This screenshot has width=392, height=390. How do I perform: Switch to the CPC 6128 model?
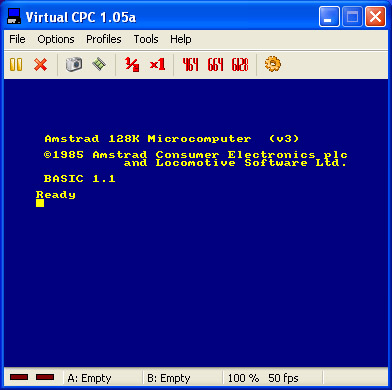point(240,64)
